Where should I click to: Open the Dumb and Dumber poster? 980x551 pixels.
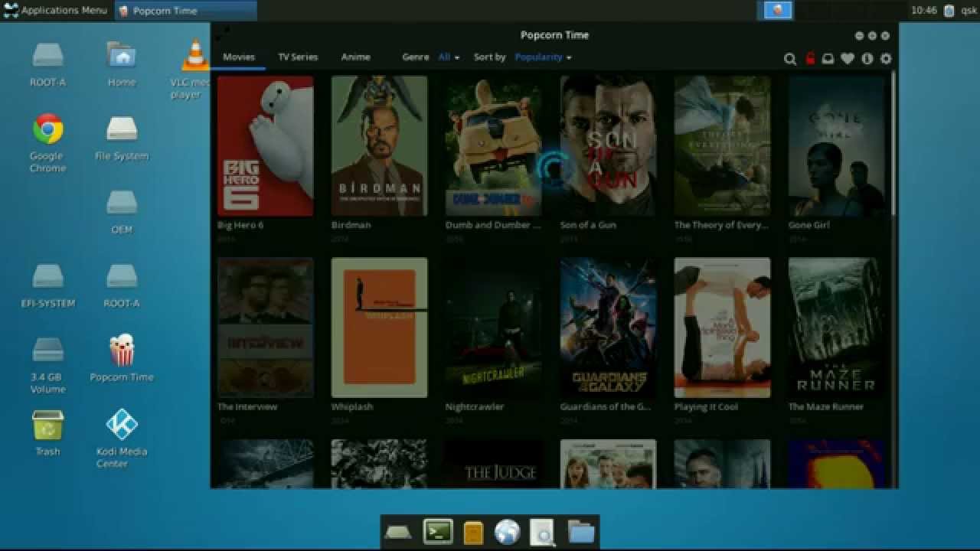pyautogui.click(x=493, y=145)
